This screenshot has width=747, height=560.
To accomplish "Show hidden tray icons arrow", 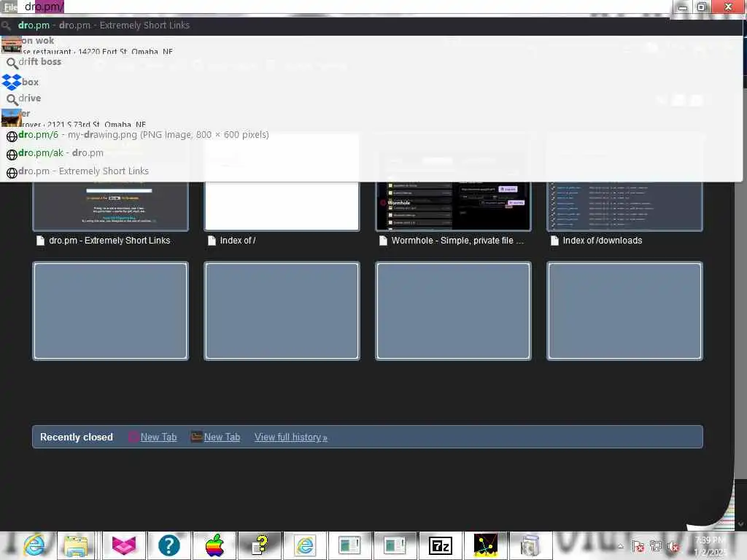I will click(x=620, y=546).
